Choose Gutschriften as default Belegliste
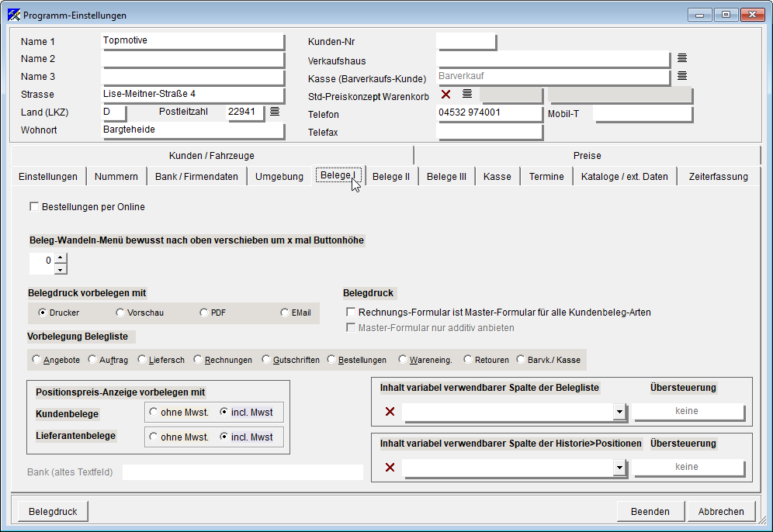 click(x=265, y=359)
